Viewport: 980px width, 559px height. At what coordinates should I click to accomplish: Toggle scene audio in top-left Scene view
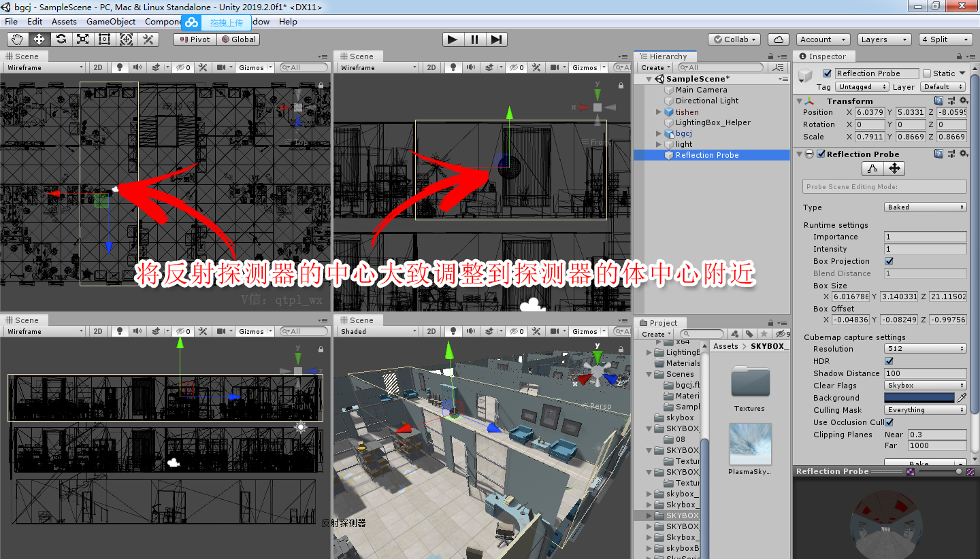(x=137, y=67)
